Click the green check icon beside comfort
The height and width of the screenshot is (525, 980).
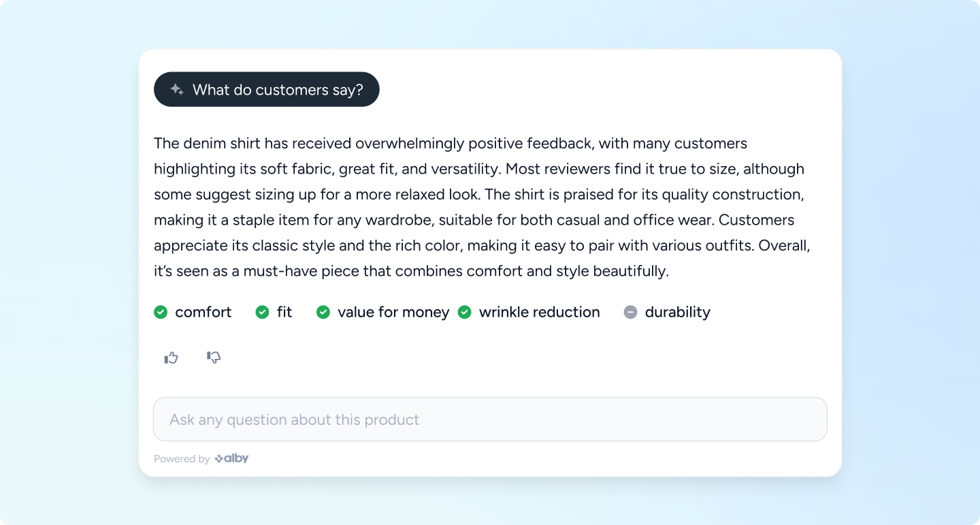click(161, 312)
